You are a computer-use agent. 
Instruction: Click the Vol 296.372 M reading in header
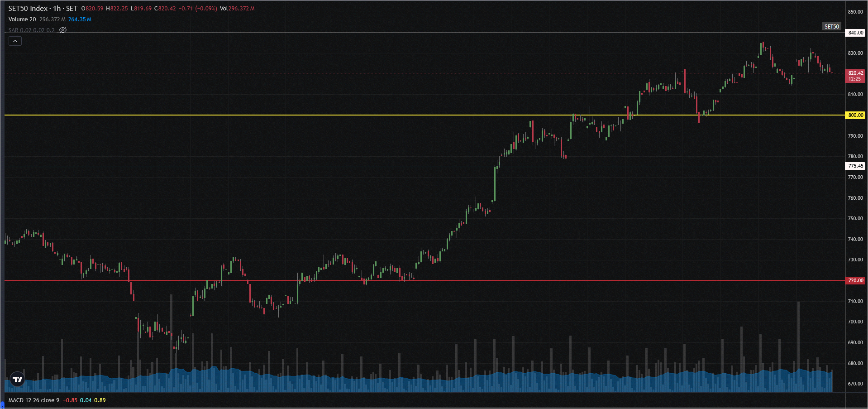click(237, 9)
